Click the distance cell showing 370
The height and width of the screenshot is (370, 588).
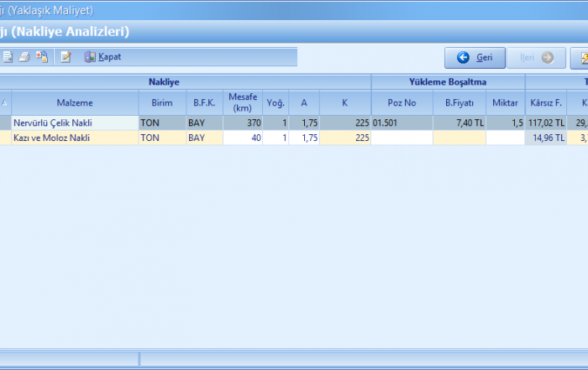[242, 122]
